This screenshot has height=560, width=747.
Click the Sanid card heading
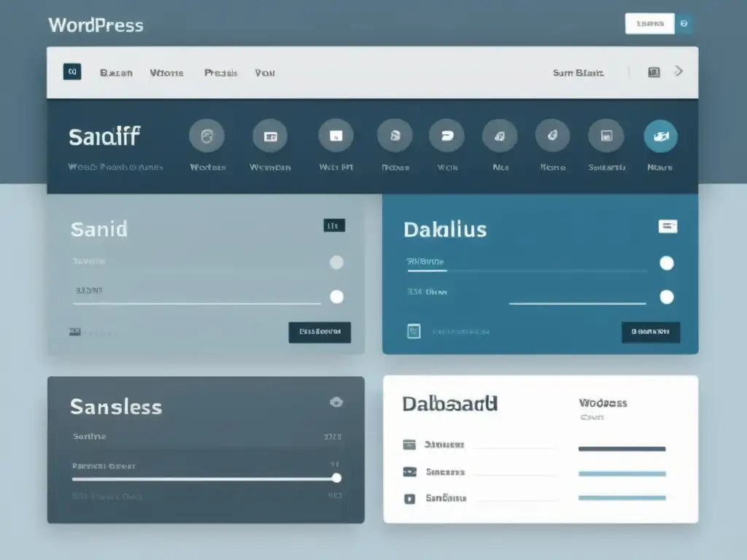point(99,229)
